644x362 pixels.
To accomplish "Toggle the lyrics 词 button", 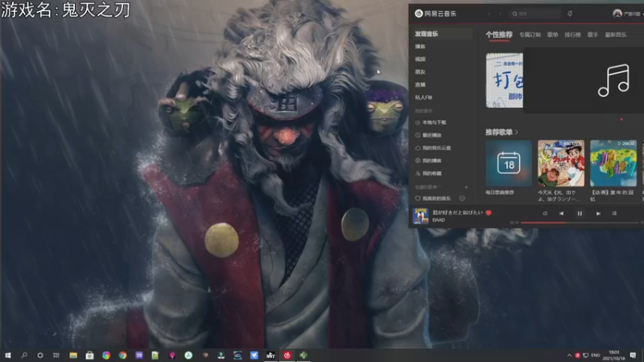I will pos(614,213).
